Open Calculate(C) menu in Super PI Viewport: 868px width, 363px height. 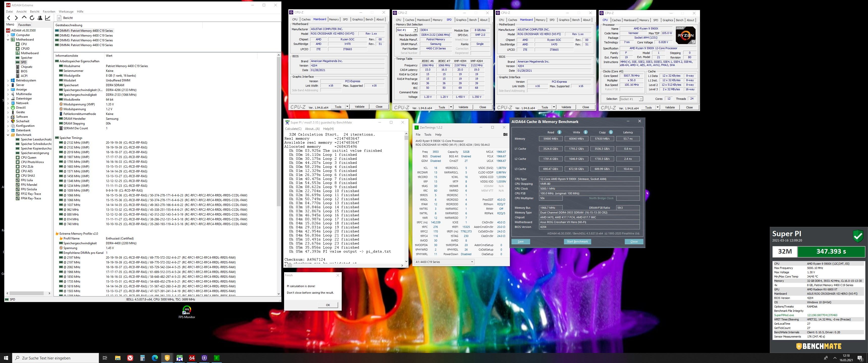293,129
